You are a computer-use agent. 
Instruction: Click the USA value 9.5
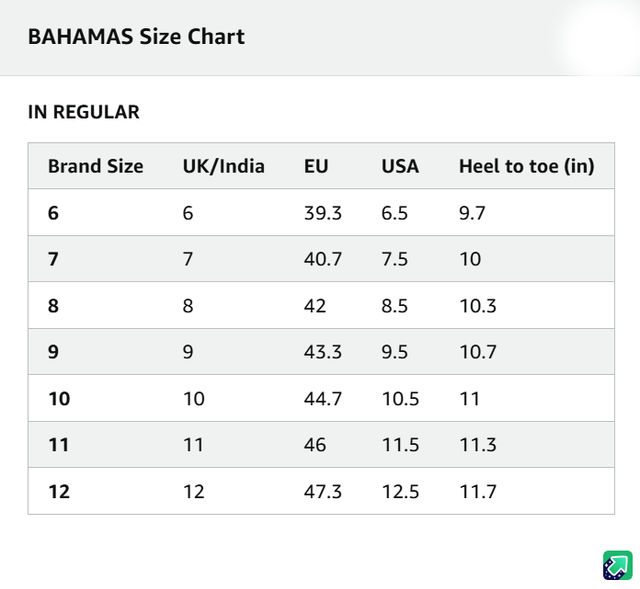click(x=394, y=352)
